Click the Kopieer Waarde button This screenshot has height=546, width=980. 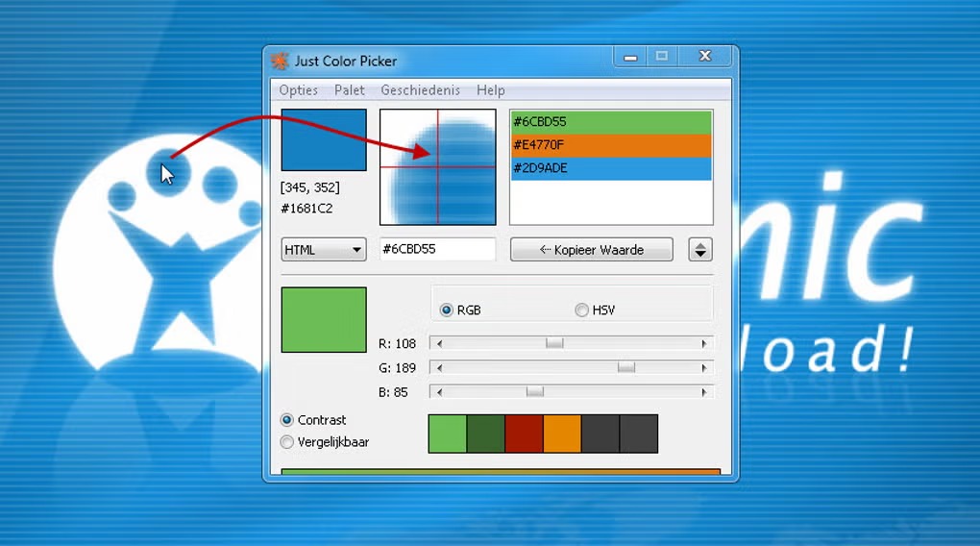pos(591,250)
